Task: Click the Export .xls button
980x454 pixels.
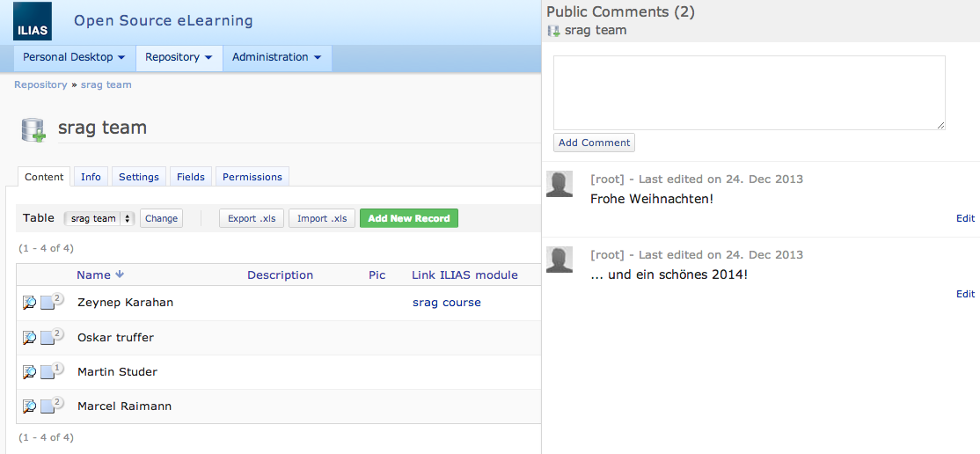Action: [x=251, y=218]
